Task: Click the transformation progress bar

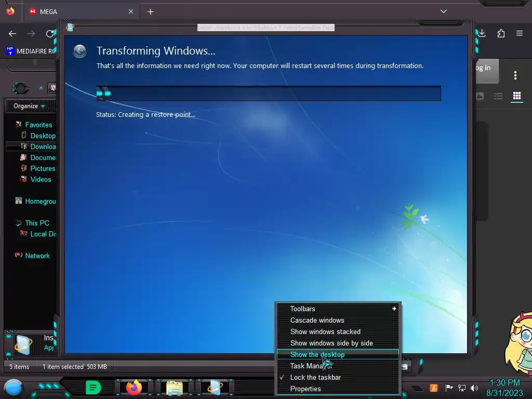Action: (x=269, y=94)
